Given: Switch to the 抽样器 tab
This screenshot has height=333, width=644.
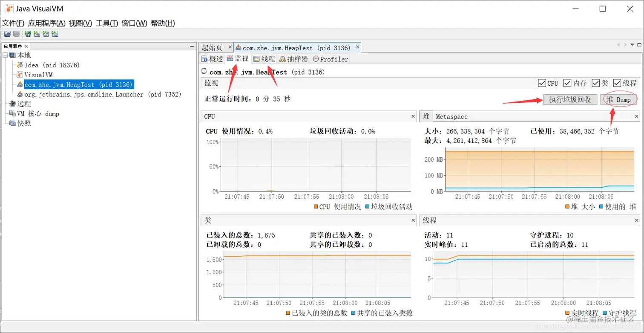Looking at the screenshot, I should (294, 59).
